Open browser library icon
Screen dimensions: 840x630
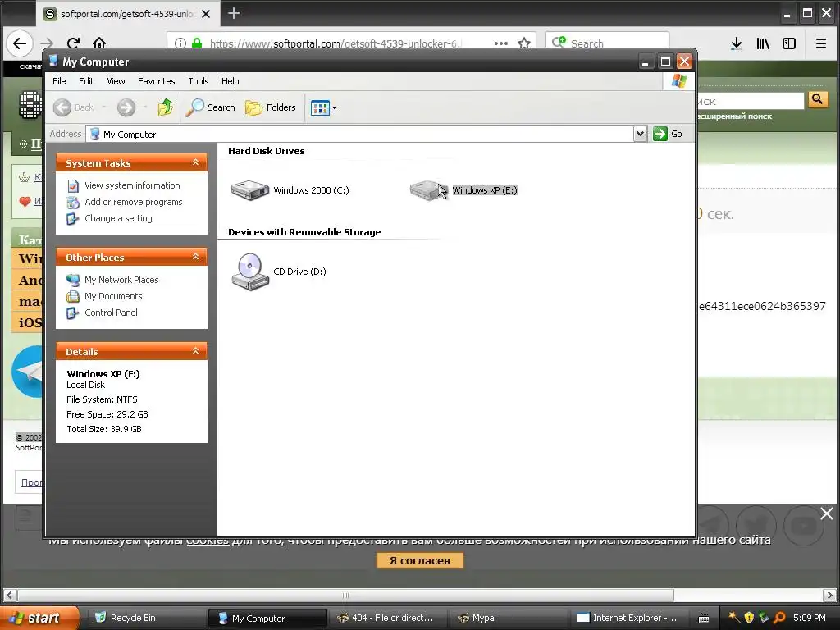(763, 43)
